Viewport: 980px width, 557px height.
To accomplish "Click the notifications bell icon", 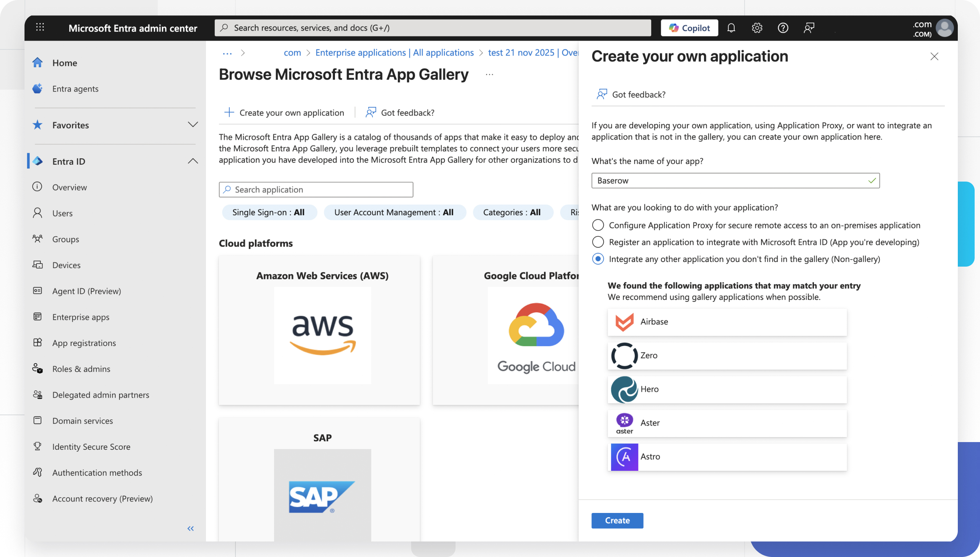I will coord(731,28).
